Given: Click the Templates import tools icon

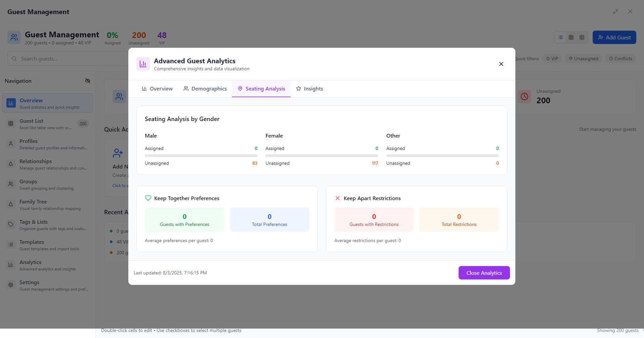Looking at the screenshot, I should pyautogui.click(x=10, y=245).
